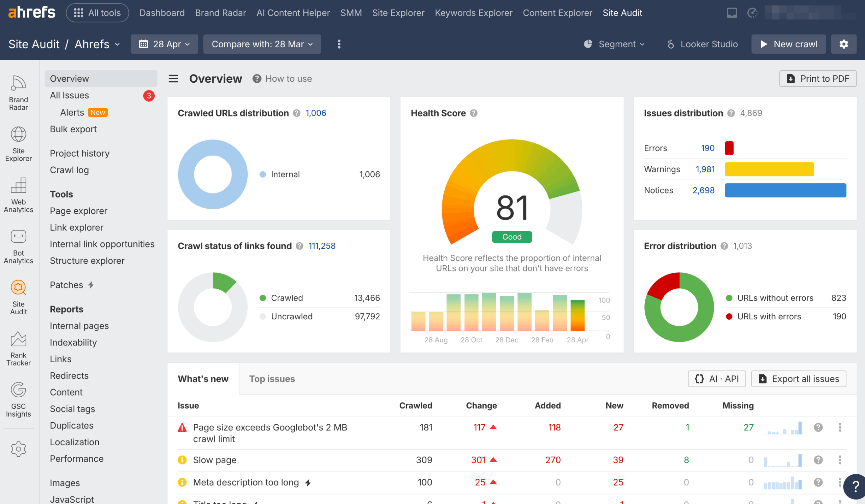Click Issues distribution help icon
This screenshot has height=504, width=865.
pos(731,113)
